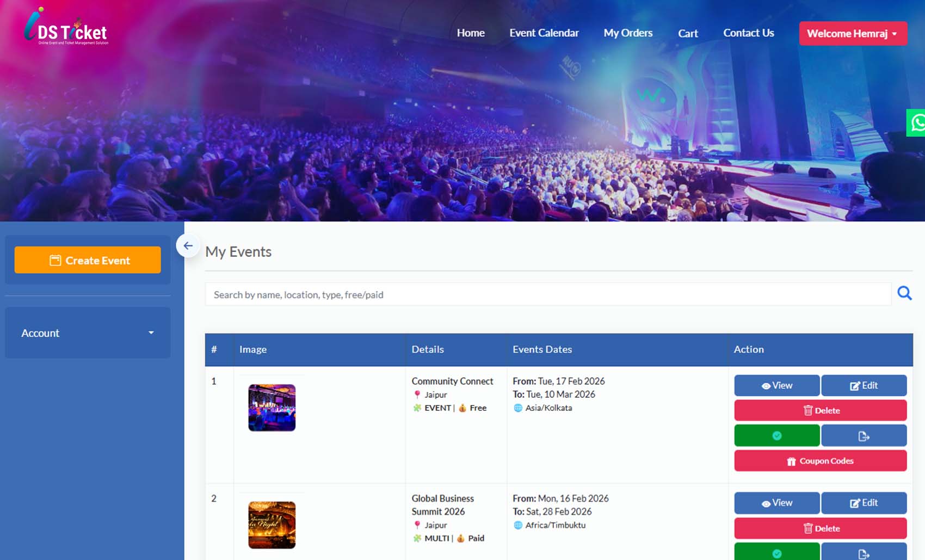The image size is (925, 560).
Task: Toggle green status check for Global Business Summit
Action: click(776, 552)
